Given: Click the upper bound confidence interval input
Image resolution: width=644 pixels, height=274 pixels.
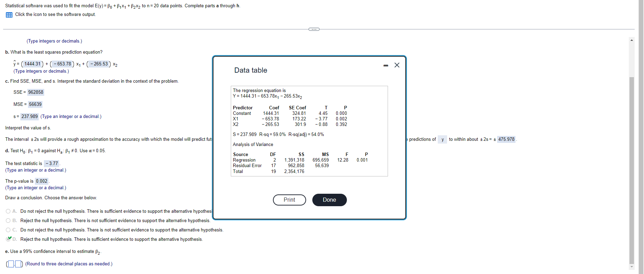Looking at the screenshot, I should click(x=18, y=264).
